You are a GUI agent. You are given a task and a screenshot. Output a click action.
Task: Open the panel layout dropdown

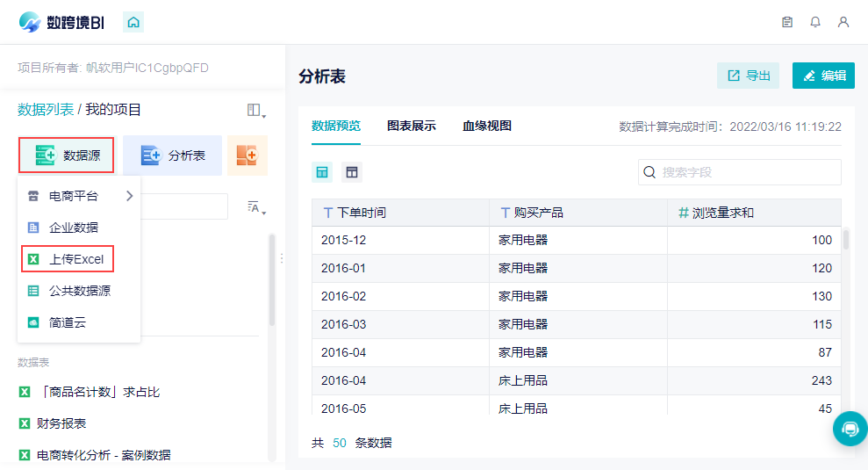256,111
